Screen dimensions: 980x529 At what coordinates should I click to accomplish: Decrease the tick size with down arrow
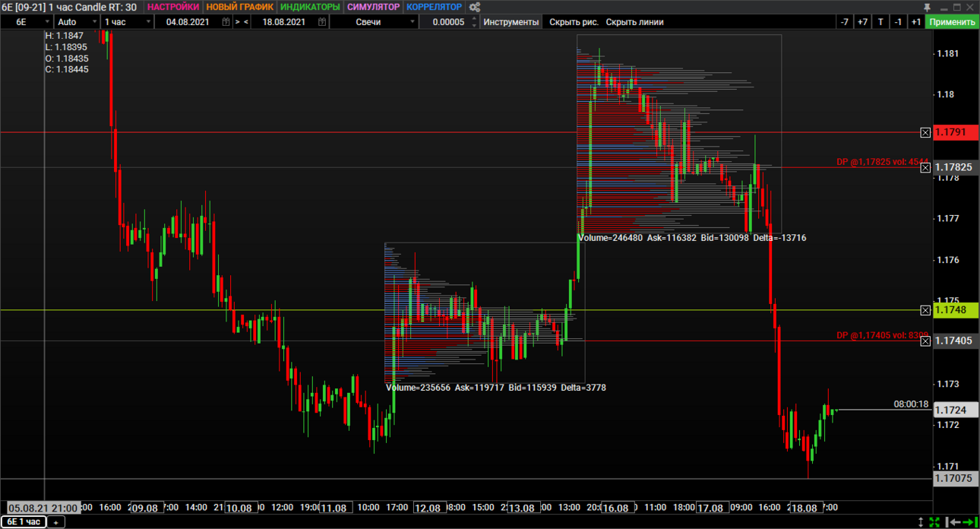475,26
